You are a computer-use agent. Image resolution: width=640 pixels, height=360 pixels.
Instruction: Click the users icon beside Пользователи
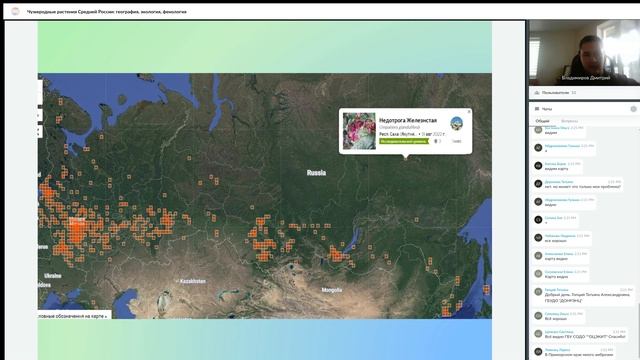point(537,93)
